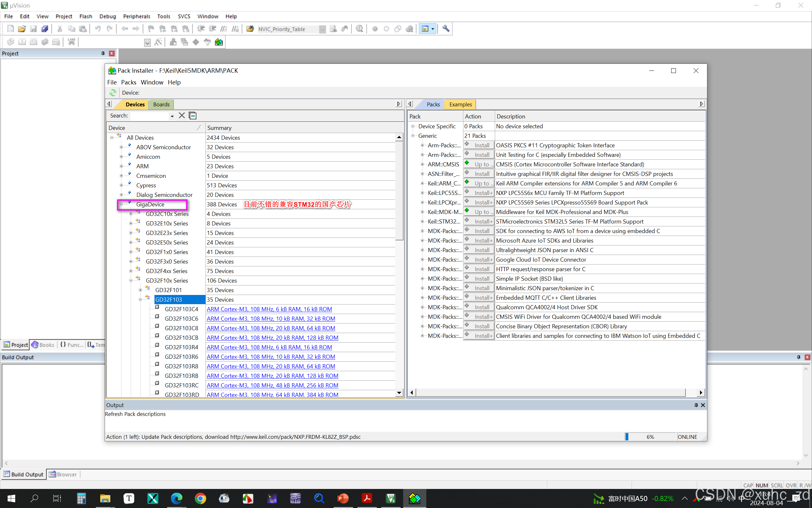Open Chrome from the taskbar
The image size is (812, 508).
(200, 498)
